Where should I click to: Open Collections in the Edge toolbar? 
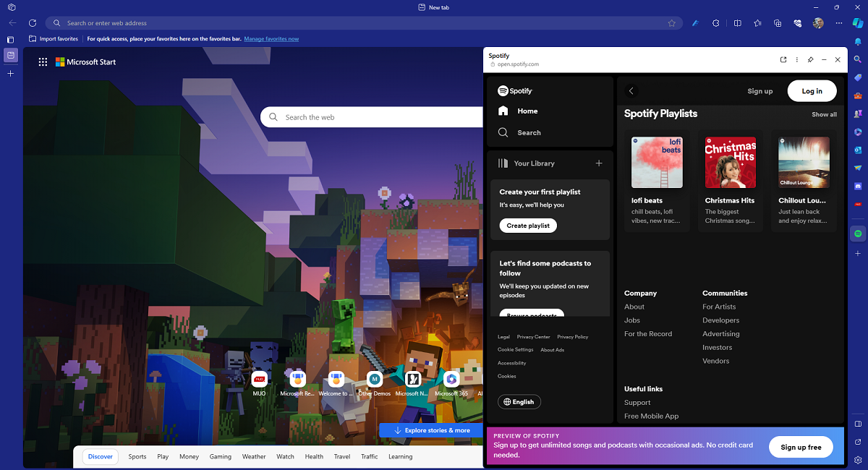pos(777,23)
